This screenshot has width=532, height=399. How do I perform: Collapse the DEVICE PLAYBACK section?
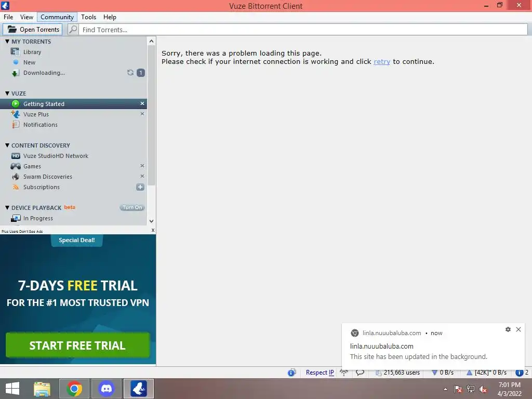7,208
